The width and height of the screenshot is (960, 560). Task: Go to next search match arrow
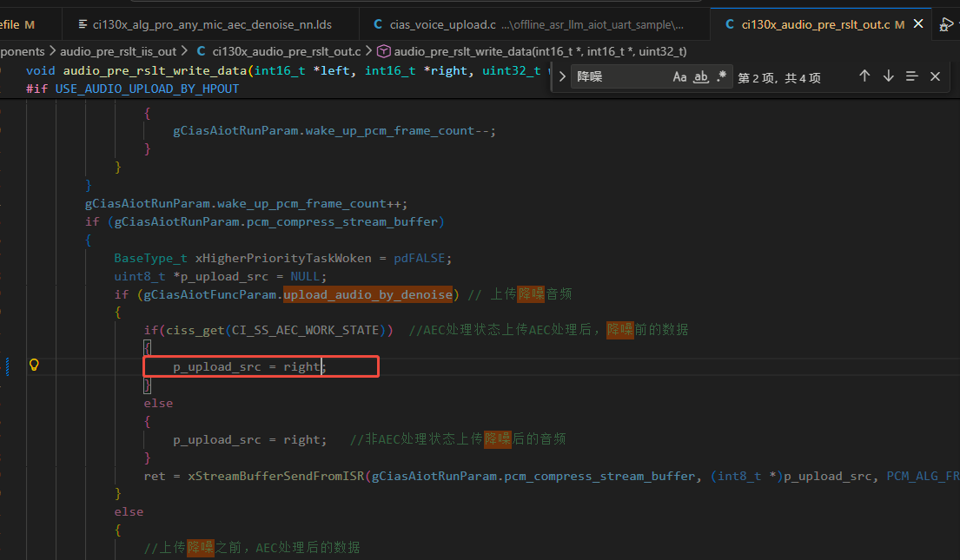pos(888,76)
